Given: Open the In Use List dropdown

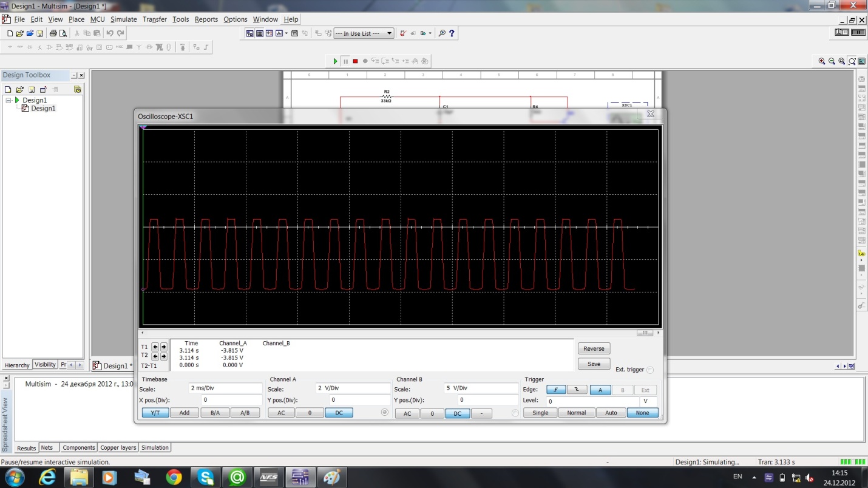Looking at the screenshot, I should point(364,33).
